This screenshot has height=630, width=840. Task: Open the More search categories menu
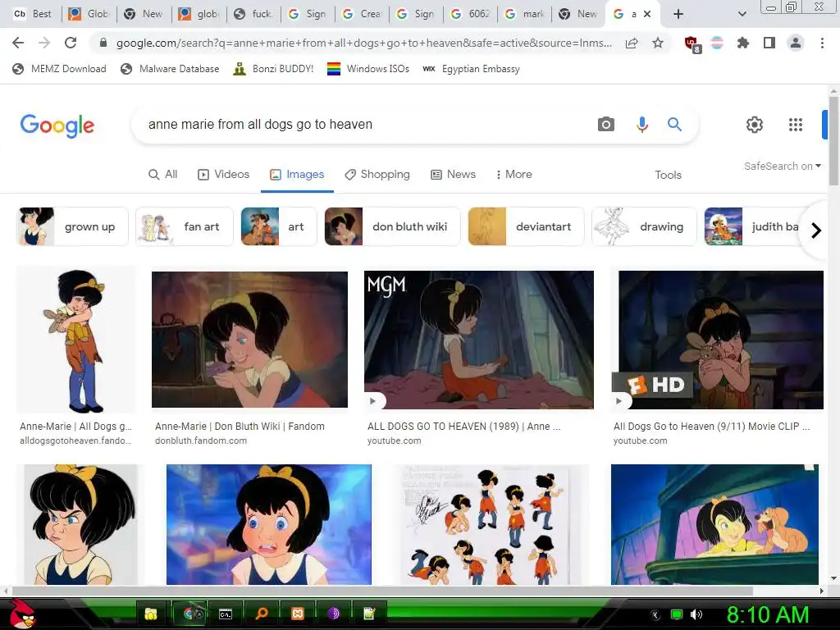[514, 174]
